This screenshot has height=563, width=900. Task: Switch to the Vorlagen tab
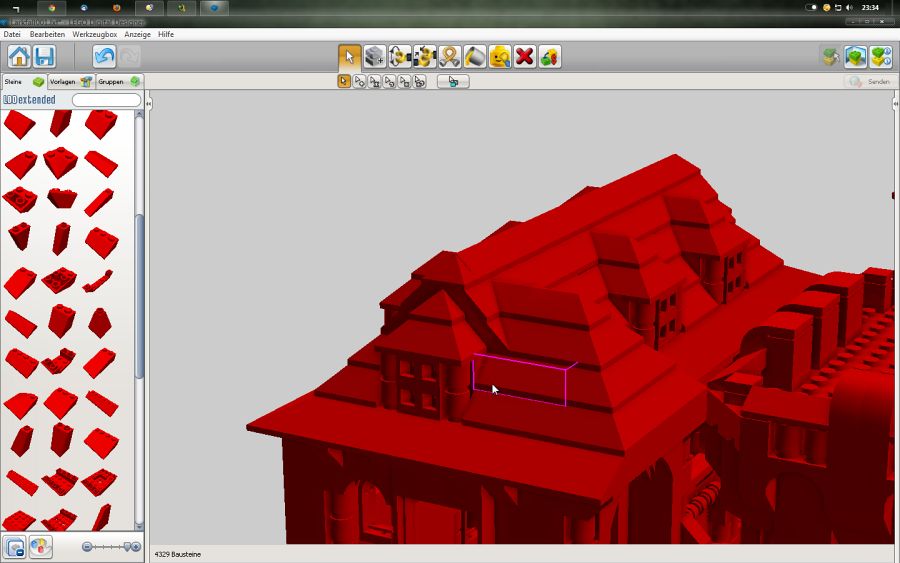70,82
